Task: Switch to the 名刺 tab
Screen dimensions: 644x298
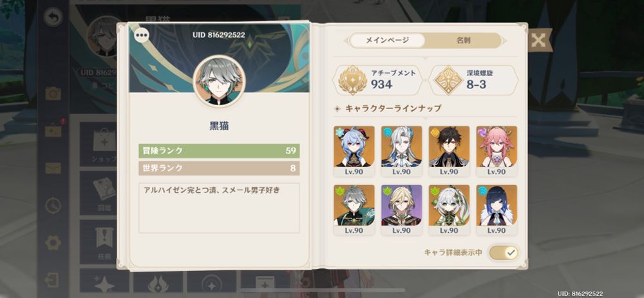Action: pyautogui.click(x=463, y=41)
